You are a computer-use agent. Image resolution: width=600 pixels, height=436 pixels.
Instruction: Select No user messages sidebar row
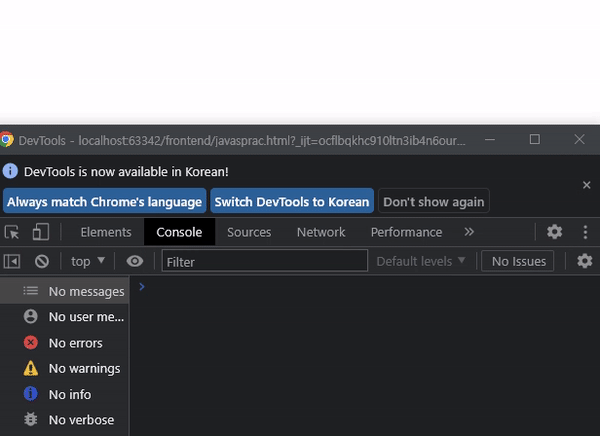pos(64,317)
